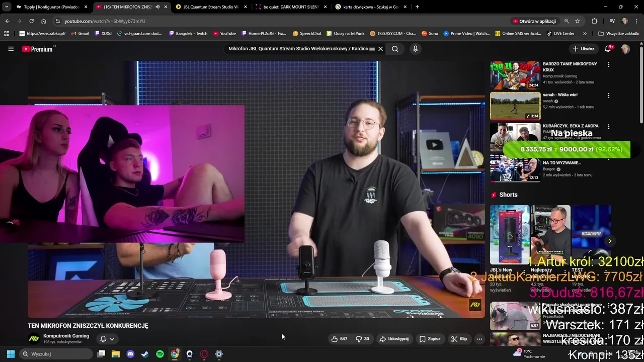644x362 pixels.
Task: Switch to be quiet! DARK MOUNT tab
Action: [x=291, y=7]
